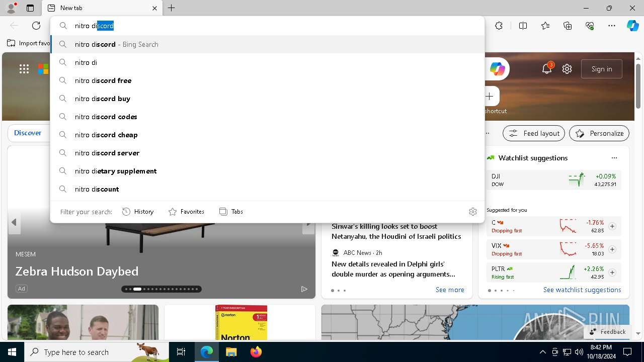Show hidden system tray icons chevron
Viewport: 644px width, 362px height.
point(542,352)
